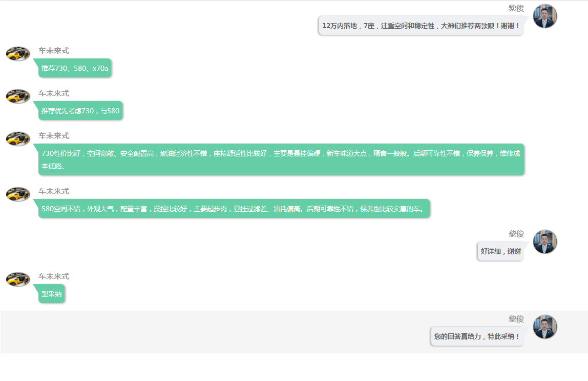Click the 12万内落地，7座 question bubble
This screenshot has width=588, height=381.
[421, 25]
